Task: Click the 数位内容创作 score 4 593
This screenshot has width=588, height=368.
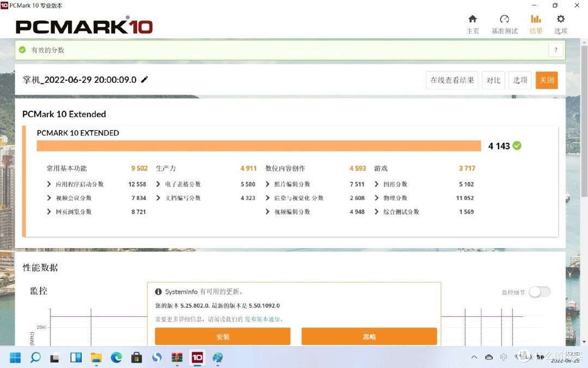Action: point(357,168)
